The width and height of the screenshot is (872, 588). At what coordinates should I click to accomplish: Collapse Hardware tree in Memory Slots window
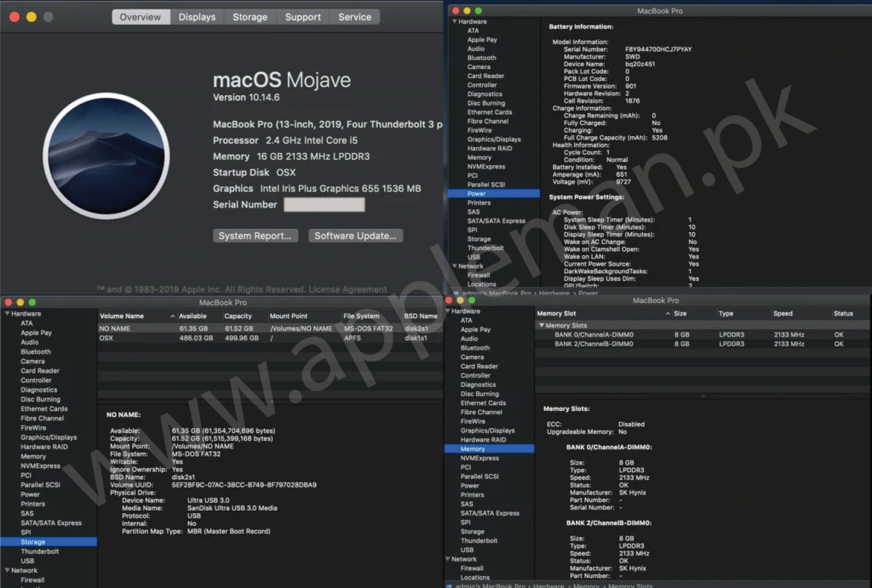pyautogui.click(x=447, y=311)
